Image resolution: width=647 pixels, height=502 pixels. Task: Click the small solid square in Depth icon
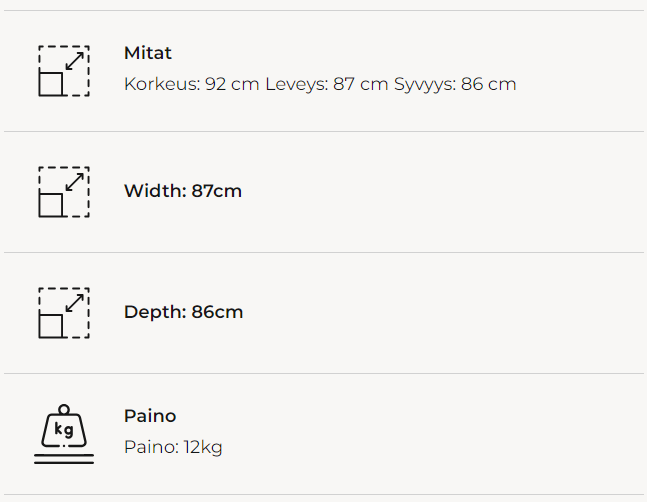(51, 326)
